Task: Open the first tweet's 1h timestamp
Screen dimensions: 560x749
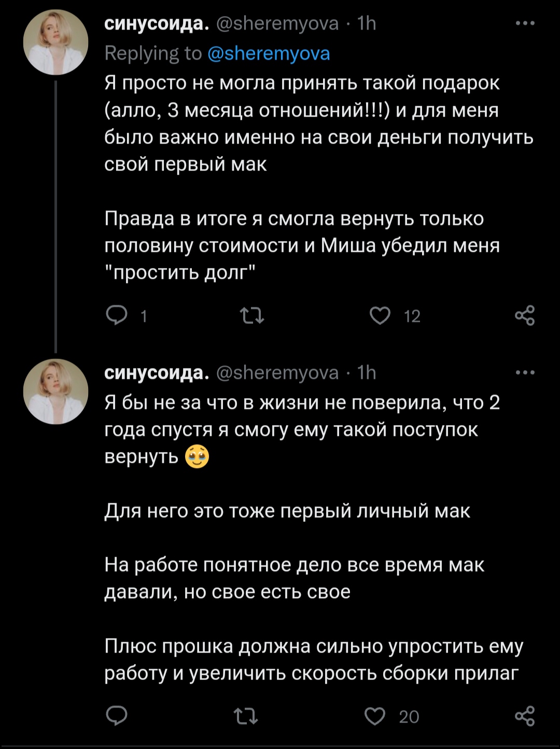Action: 367,23
